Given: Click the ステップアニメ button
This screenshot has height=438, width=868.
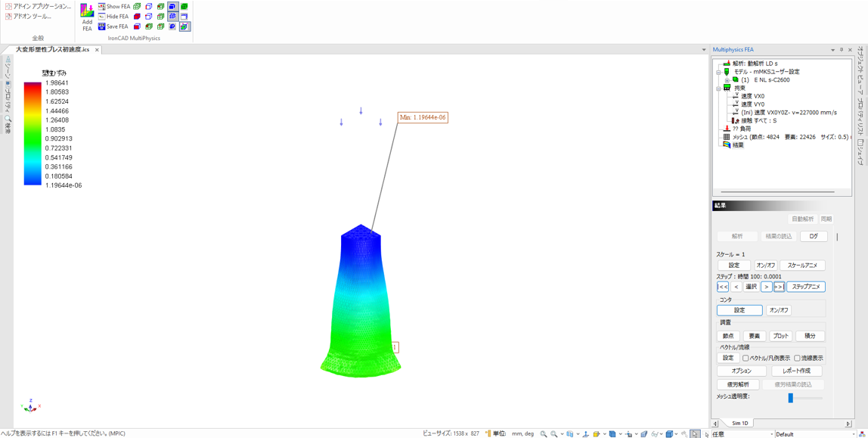Looking at the screenshot, I should (x=806, y=287).
